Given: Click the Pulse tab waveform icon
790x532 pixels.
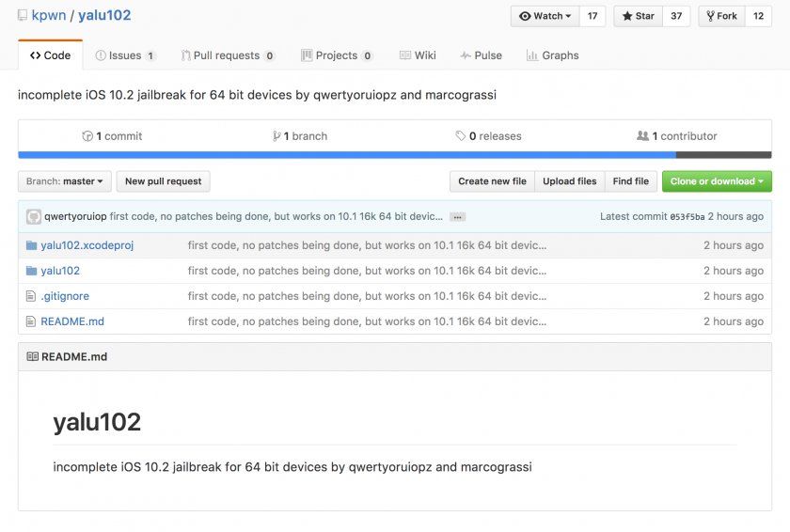Looking at the screenshot, I should point(466,55).
